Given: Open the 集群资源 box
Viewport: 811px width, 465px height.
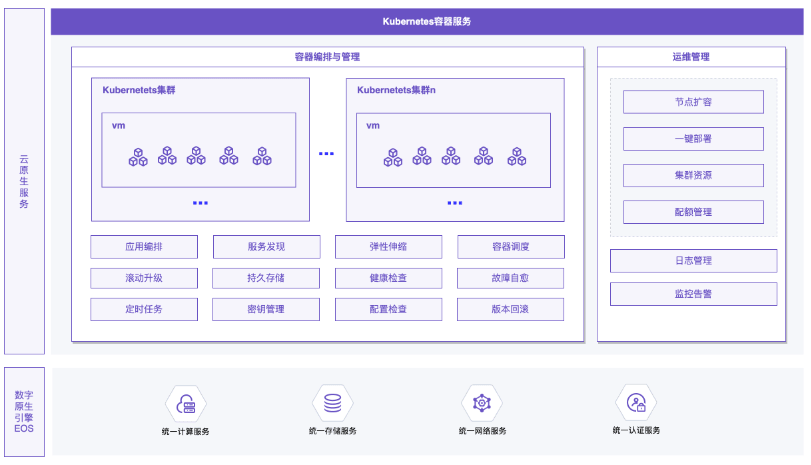Looking at the screenshot, I should tap(693, 175).
